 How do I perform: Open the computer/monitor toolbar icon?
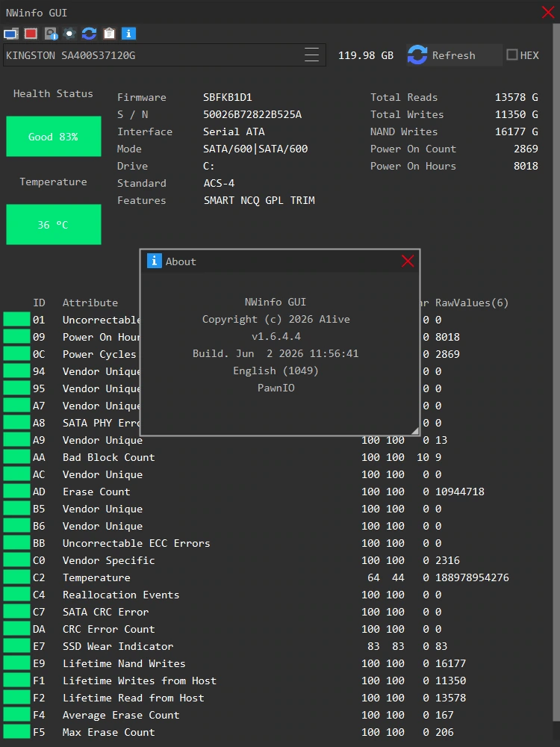[11, 34]
